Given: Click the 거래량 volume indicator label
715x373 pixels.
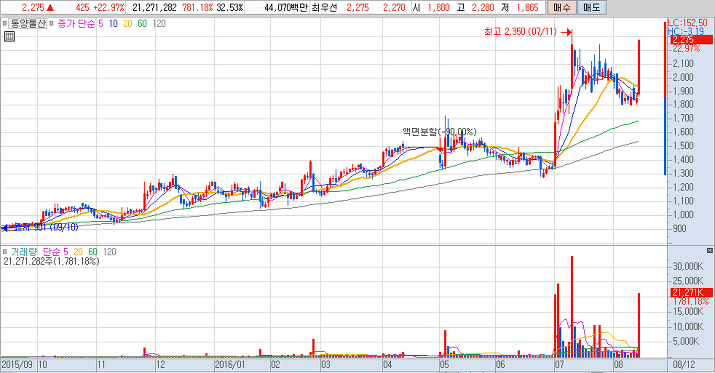Looking at the screenshot, I should [24, 251].
